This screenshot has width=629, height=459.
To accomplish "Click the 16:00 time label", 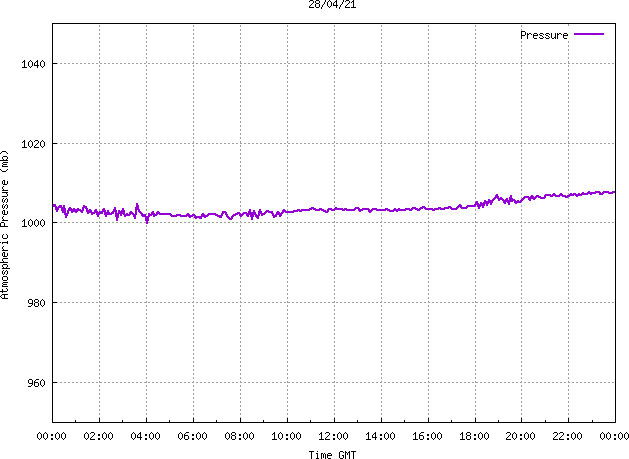I will (x=427, y=436).
